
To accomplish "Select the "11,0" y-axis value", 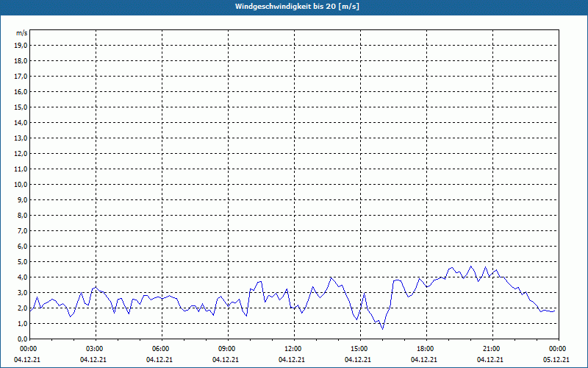I will [x=21, y=169].
